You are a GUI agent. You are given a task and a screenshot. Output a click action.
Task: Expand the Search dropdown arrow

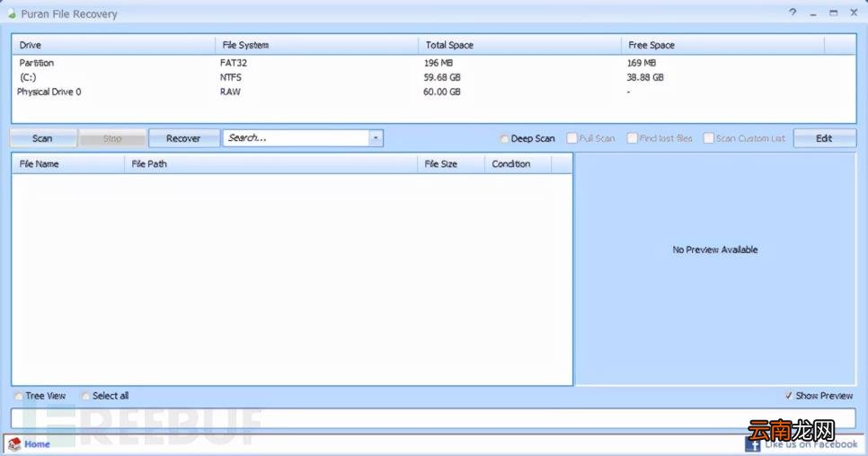tap(376, 138)
